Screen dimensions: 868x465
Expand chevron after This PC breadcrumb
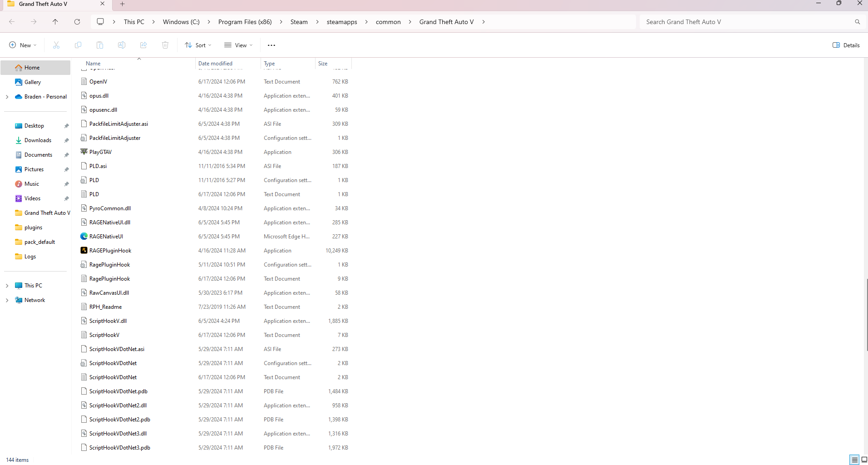click(153, 22)
